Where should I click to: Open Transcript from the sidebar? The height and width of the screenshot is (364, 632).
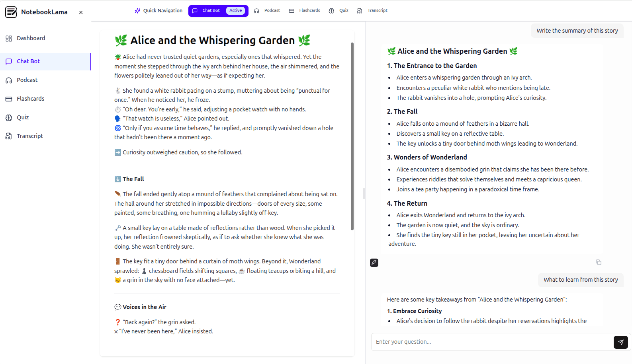(x=29, y=136)
